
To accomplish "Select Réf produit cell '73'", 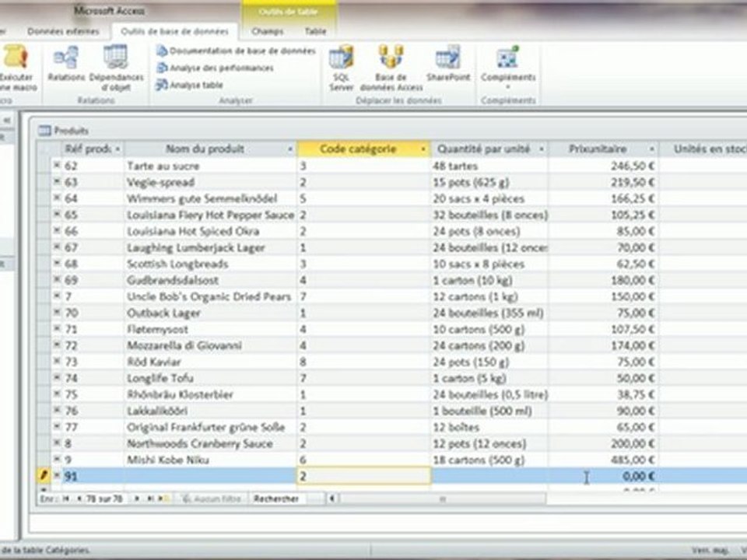I will point(93,362).
